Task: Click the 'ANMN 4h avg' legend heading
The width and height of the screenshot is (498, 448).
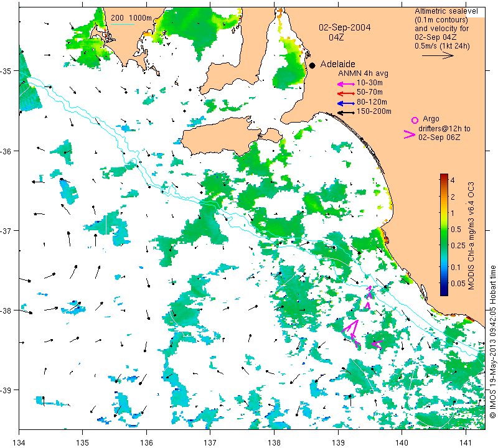Action: coord(363,73)
